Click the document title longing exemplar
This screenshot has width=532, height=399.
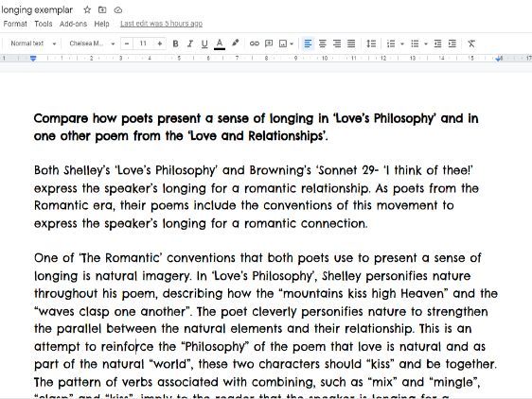pyautogui.click(x=36, y=9)
